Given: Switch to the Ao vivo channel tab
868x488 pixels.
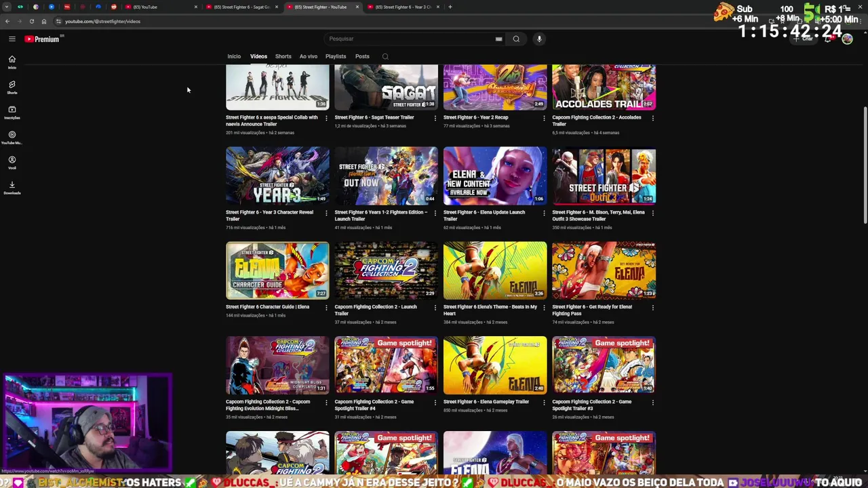Looking at the screenshot, I should (309, 56).
